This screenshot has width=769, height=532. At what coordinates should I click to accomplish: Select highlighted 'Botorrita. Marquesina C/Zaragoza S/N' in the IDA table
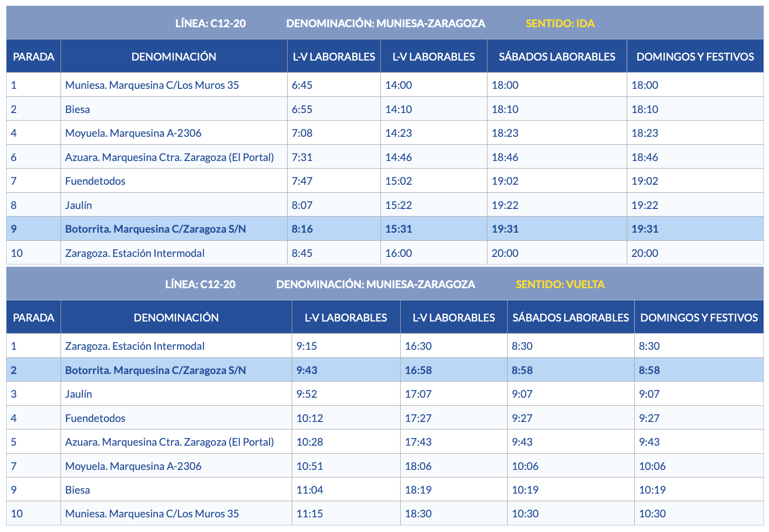(155, 229)
